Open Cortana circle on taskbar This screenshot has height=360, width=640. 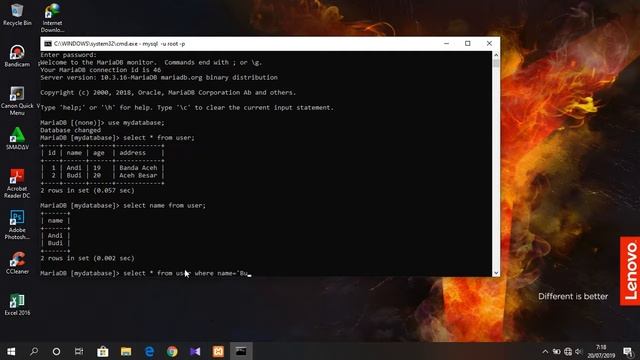(56, 351)
